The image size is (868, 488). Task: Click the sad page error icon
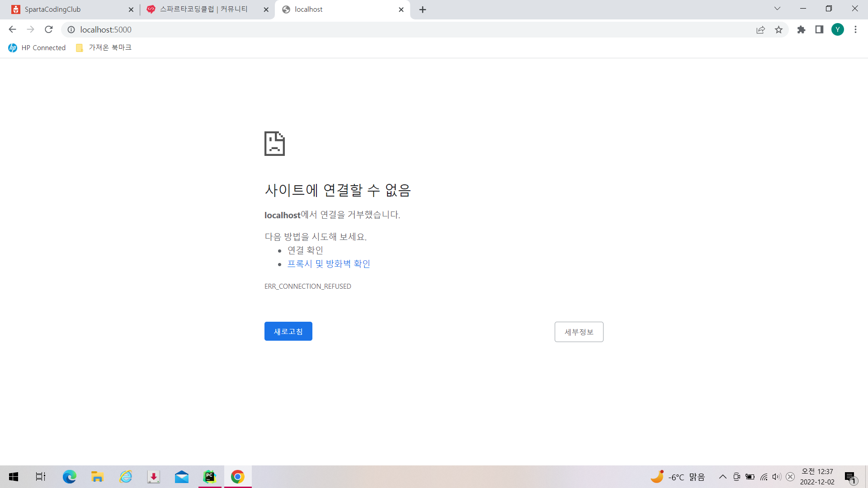pyautogui.click(x=274, y=144)
